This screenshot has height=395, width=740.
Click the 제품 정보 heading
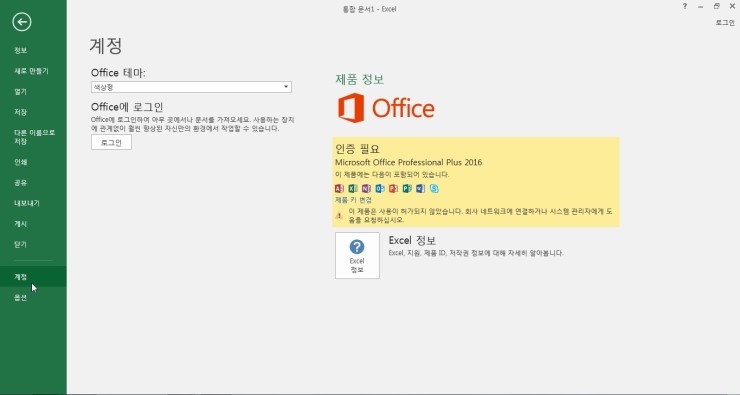pyautogui.click(x=360, y=79)
